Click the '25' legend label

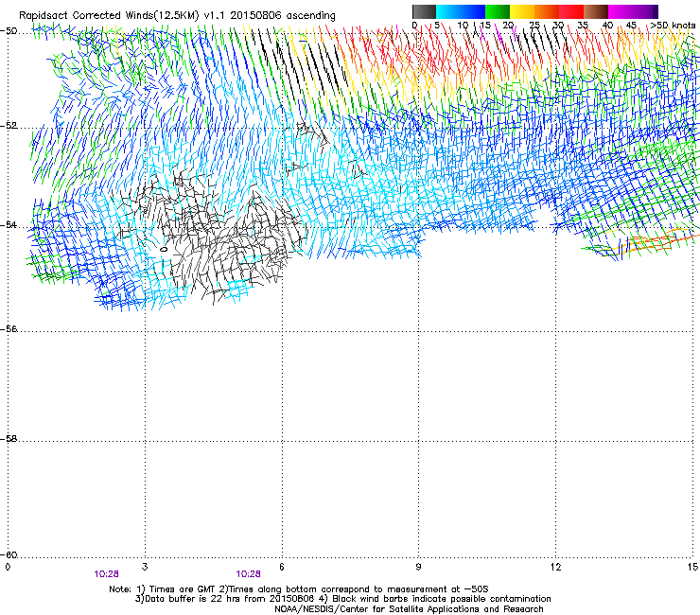click(x=534, y=26)
